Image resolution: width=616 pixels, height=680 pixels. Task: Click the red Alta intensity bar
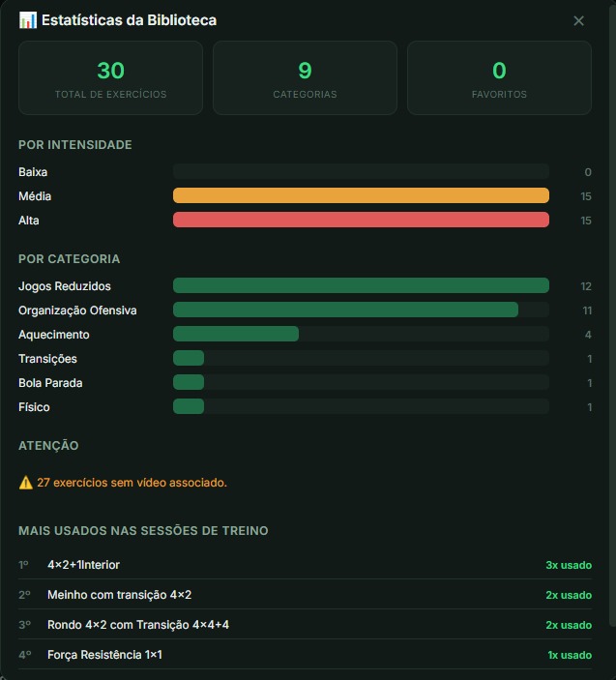[x=361, y=220]
